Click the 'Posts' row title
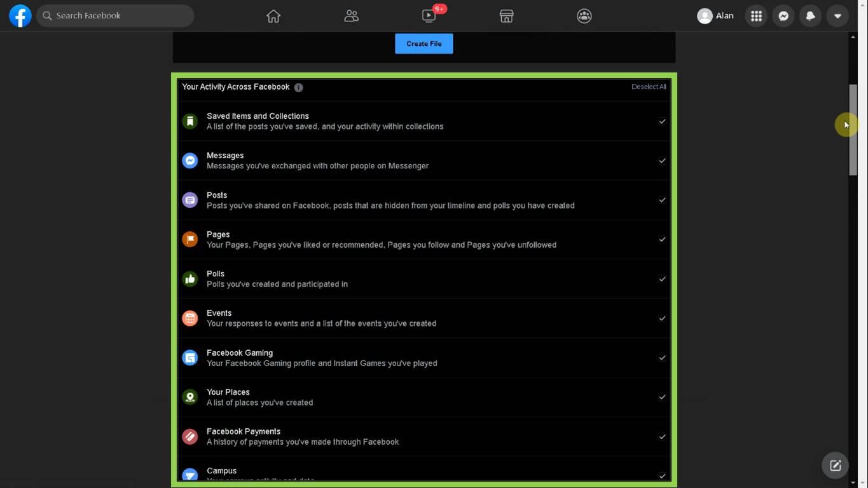The height and width of the screenshot is (488, 868). click(x=217, y=195)
